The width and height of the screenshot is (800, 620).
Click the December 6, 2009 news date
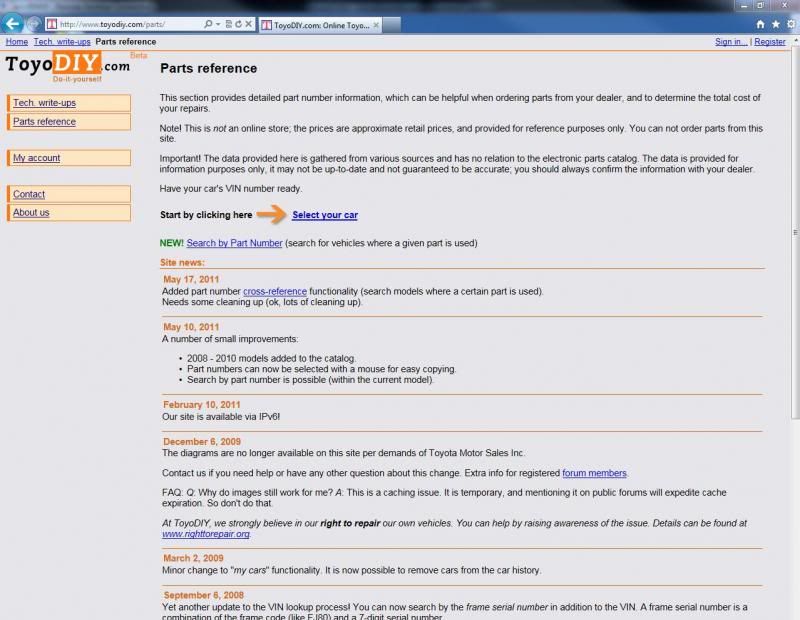[x=202, y=441]
